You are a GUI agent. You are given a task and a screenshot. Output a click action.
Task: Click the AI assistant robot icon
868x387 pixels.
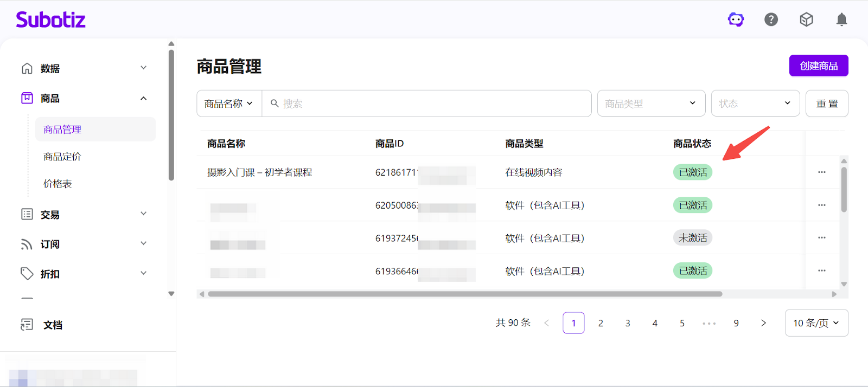pyautogui.click(x=736, y=20)
